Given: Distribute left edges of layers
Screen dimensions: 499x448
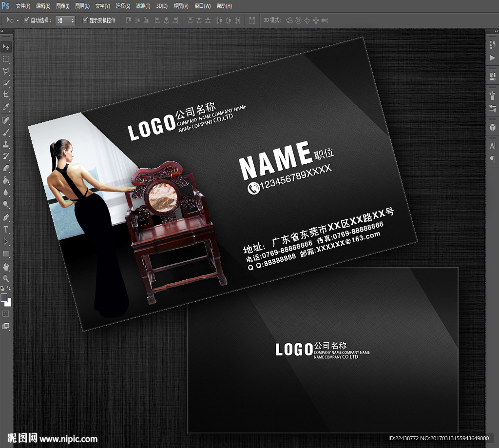Looking at the screenshot, I should coord(219,20).
